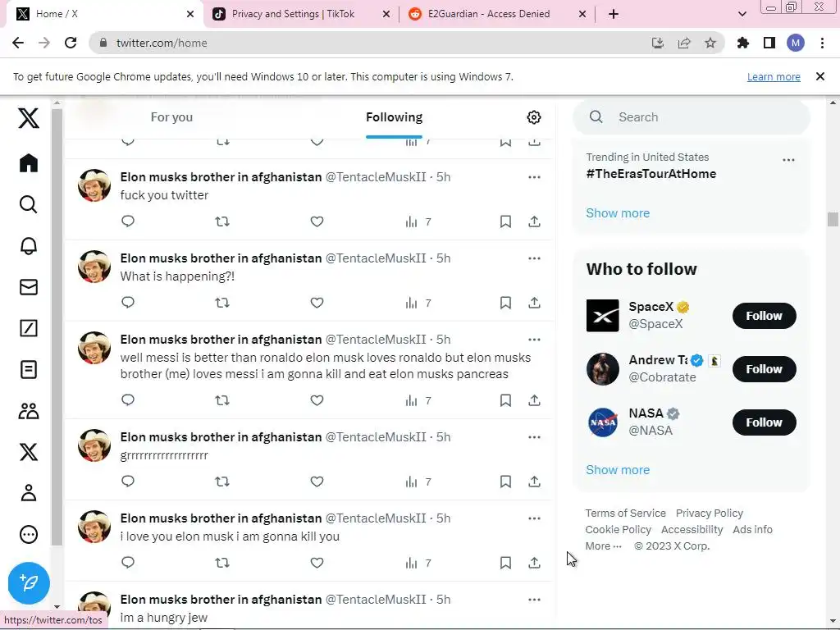
Task: Open the Accessibility footer link
Action: (692, 529)
